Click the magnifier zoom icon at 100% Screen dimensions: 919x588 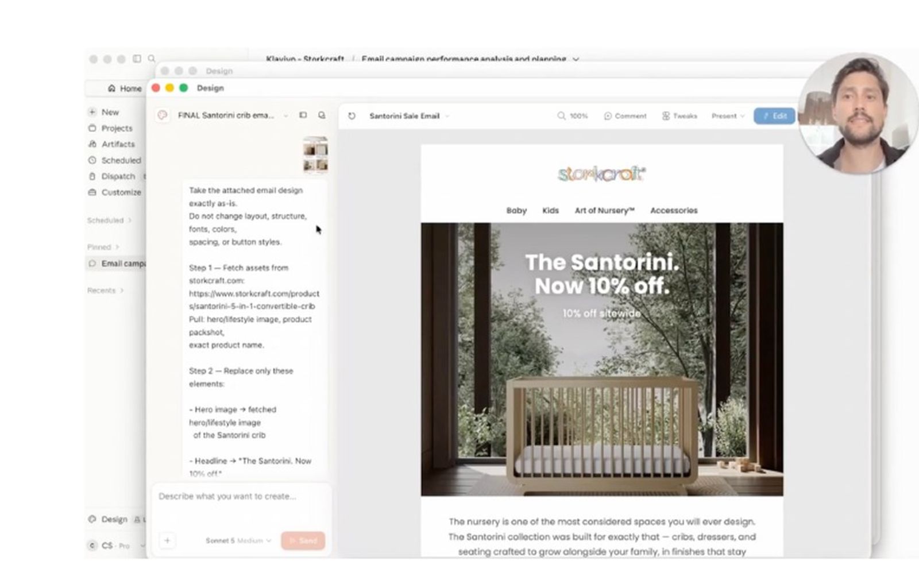coord(561,116)
